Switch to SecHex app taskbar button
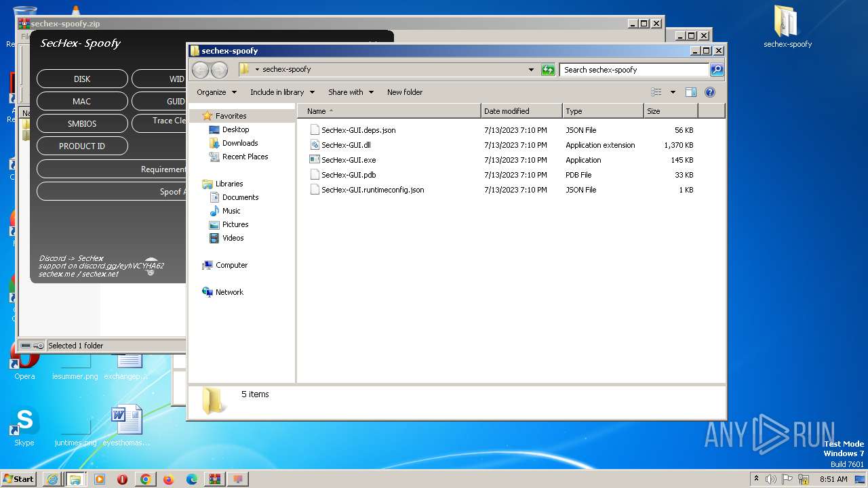This screenshot has height=488, width=868. coord(238,479)
